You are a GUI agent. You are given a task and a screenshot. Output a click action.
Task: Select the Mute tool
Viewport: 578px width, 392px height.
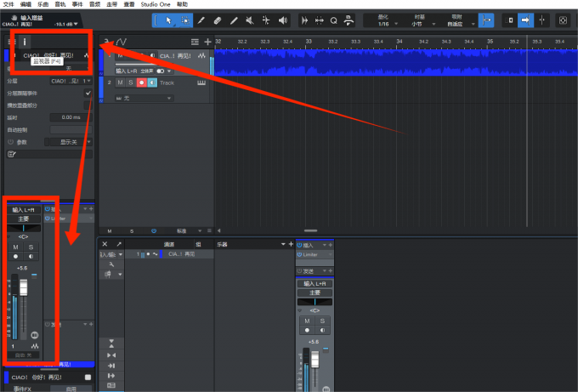250,20
